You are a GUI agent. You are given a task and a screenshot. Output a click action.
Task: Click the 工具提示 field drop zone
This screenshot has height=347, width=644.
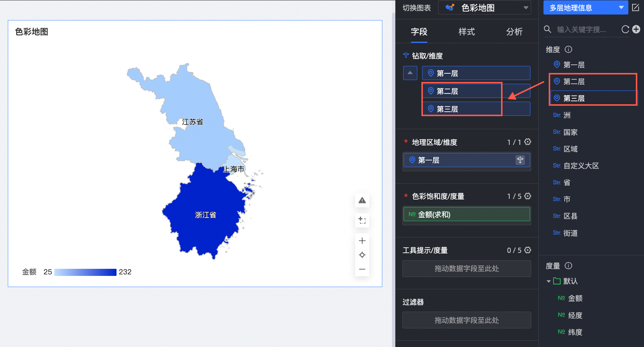[467, 268]
